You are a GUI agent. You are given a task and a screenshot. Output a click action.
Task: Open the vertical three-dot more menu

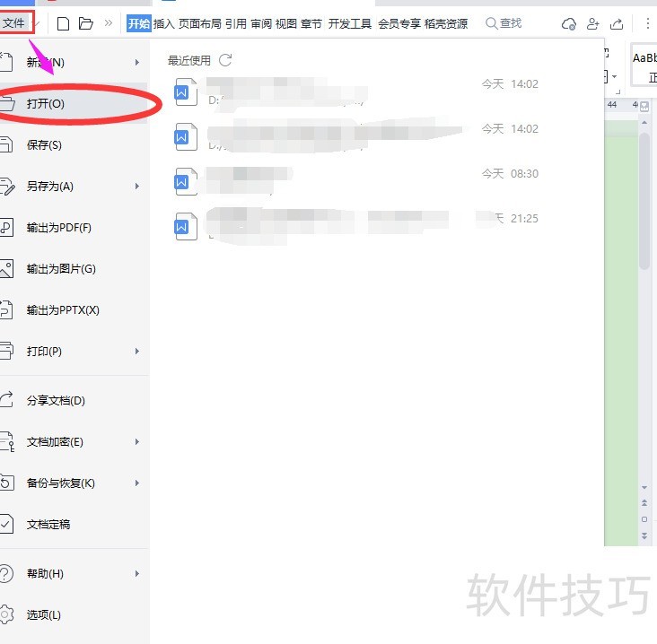tap(647, 23)
